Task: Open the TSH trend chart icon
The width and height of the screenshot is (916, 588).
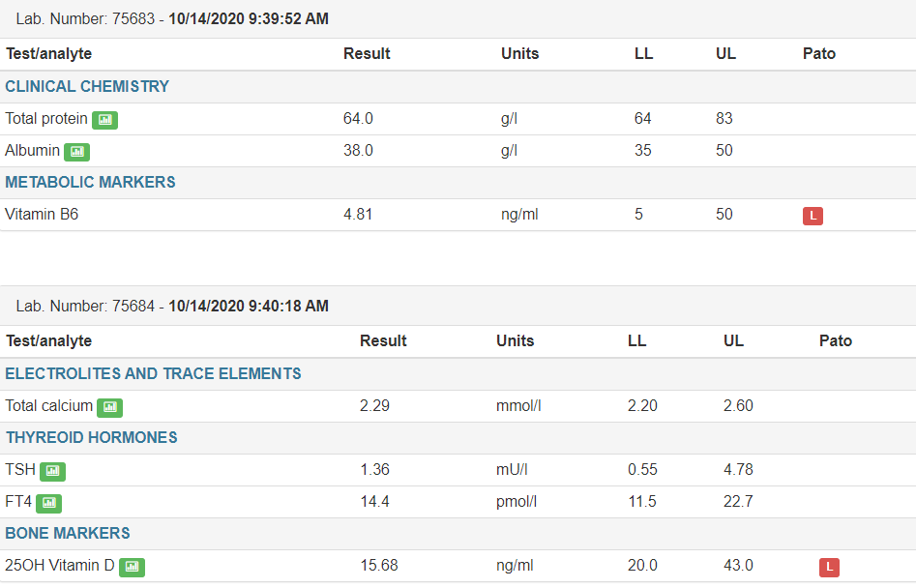Action: (52, 471)
